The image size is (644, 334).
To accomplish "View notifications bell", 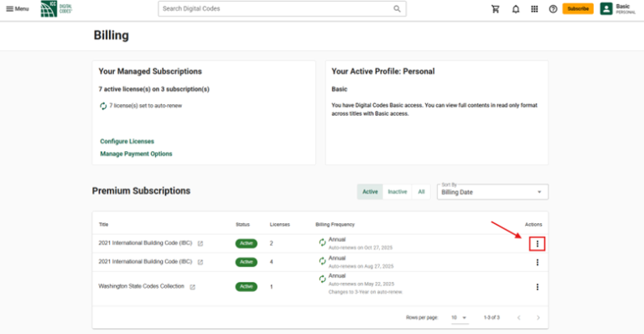I will click(516, 8).
